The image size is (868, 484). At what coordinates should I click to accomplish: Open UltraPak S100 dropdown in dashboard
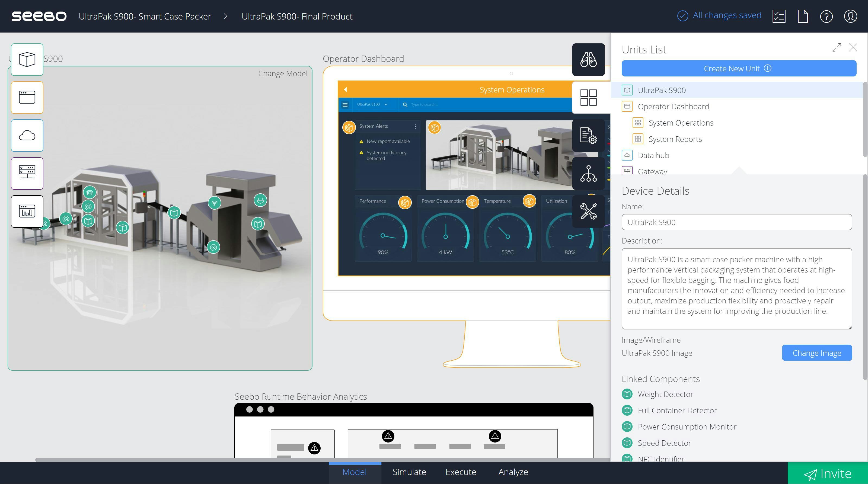pos(372,104)
